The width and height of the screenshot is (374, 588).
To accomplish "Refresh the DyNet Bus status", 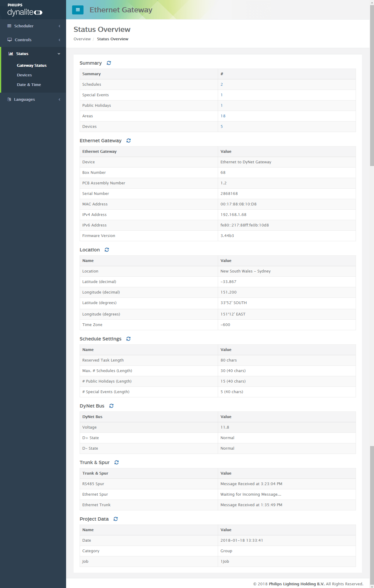I will coord(111,406).
